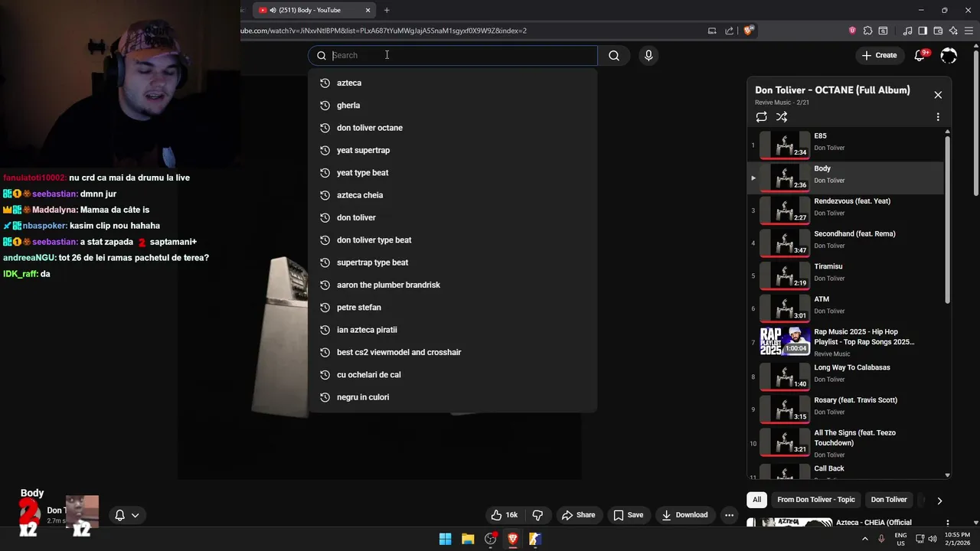Open Counter-Strike 2 taskbar icon
Image resolution: width=980 pixels, height=551 pixels.
535,539
